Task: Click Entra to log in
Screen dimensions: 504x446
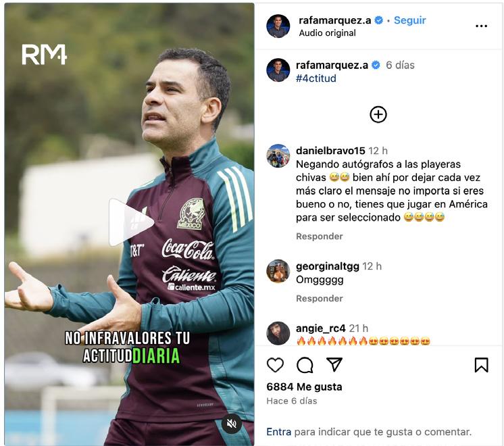Action: click(278, 432)
